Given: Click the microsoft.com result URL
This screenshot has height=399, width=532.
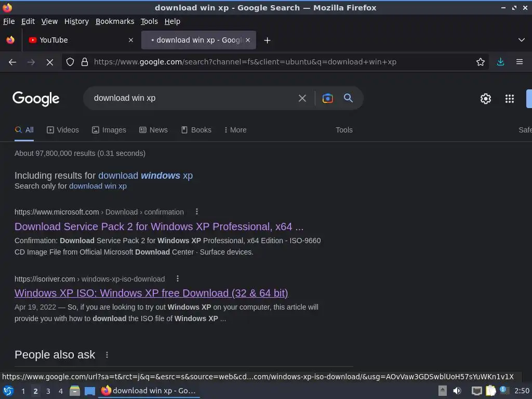Looking at the screenshot, I should [x=99, y=212].
